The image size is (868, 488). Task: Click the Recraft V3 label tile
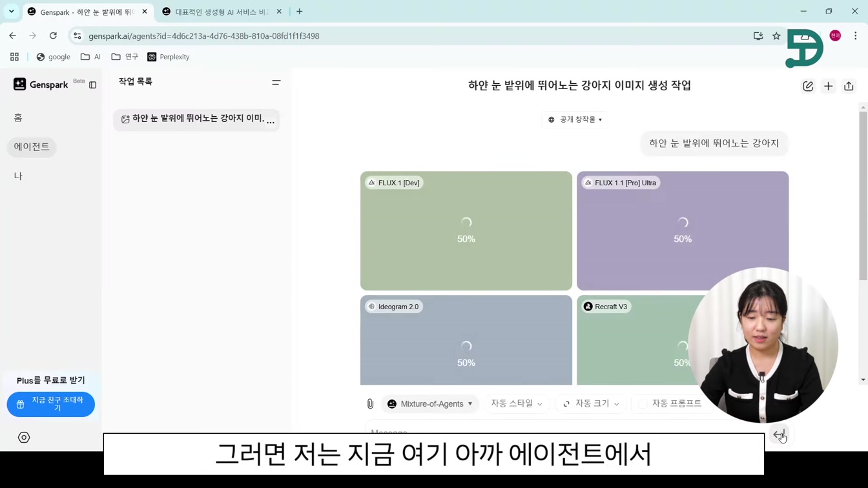pyautogui.click(x=606, y=307)
